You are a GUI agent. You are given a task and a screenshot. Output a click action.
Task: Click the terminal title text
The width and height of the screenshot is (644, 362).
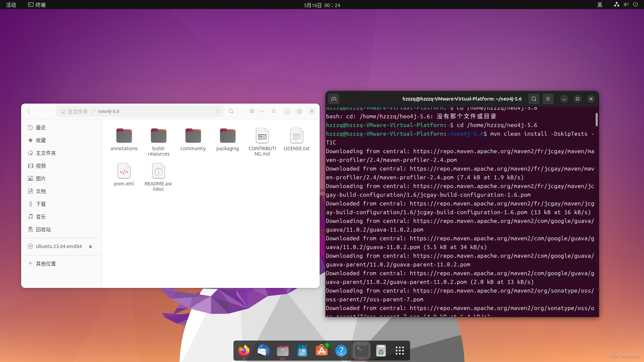[462, 99]
